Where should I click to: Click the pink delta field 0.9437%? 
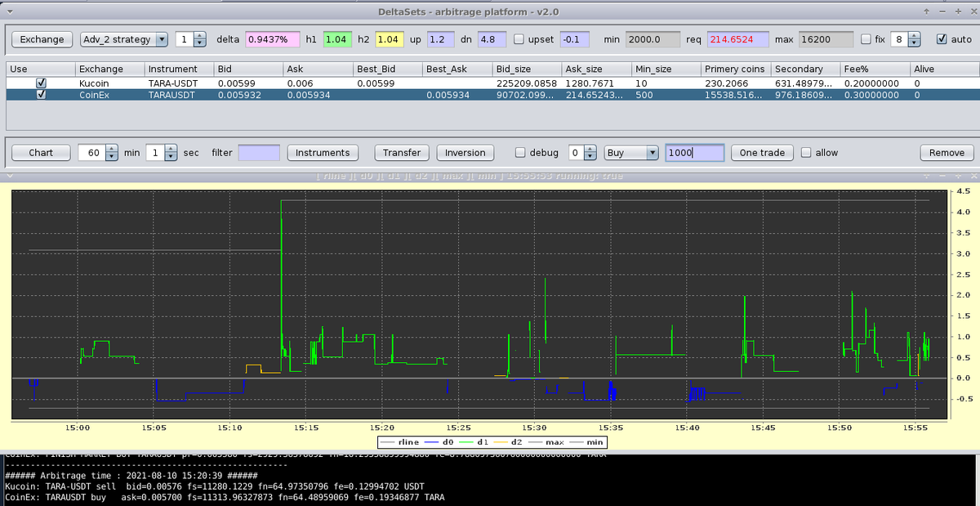(273, 39)
